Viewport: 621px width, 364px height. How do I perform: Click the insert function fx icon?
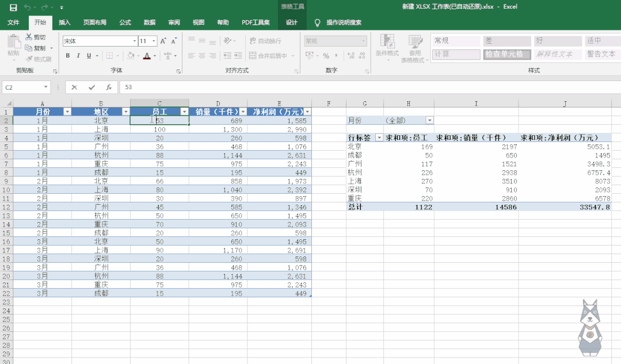(109, 87)
